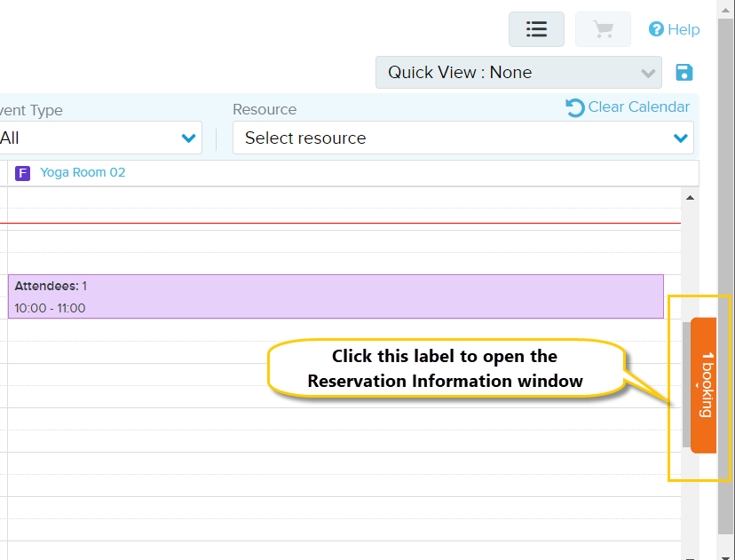Expand the Quick View : None dropdown
Screen dimensions: 735x560
(518, 73)
